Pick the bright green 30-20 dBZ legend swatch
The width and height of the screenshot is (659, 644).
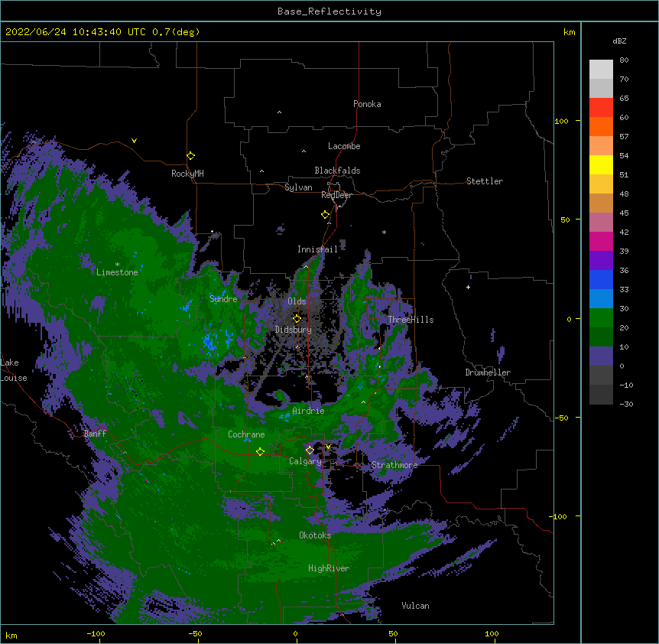601,318
